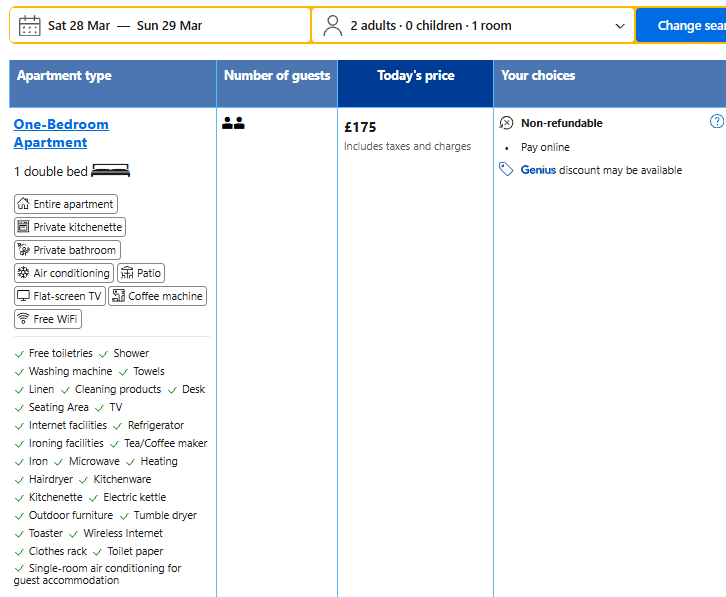Image resolution: width=726 pixels, height=597 pixels.
Task: Click the person icon in guests field
Action: pyautogui.click(x=332, y=25)
